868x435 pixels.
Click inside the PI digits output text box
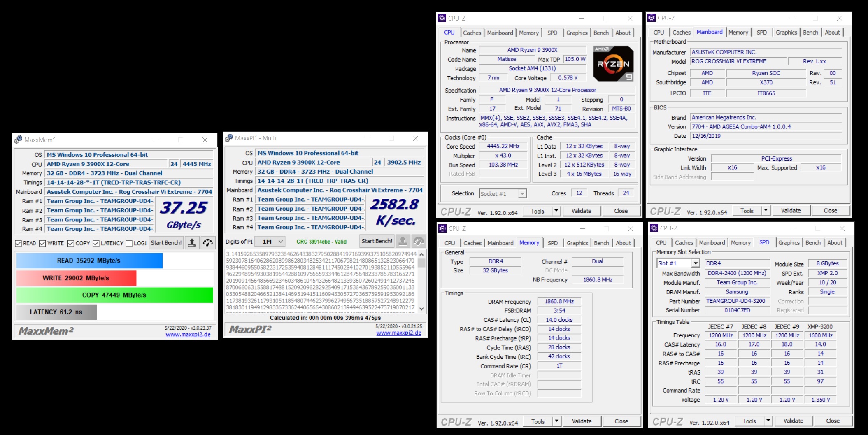[x=321, y=281]
